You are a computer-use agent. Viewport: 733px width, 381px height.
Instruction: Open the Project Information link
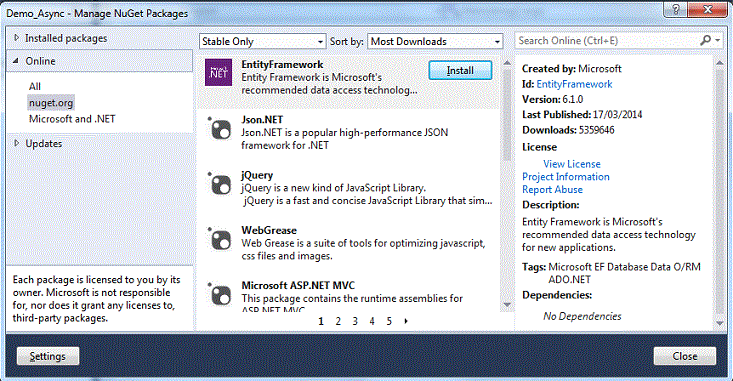566,177
